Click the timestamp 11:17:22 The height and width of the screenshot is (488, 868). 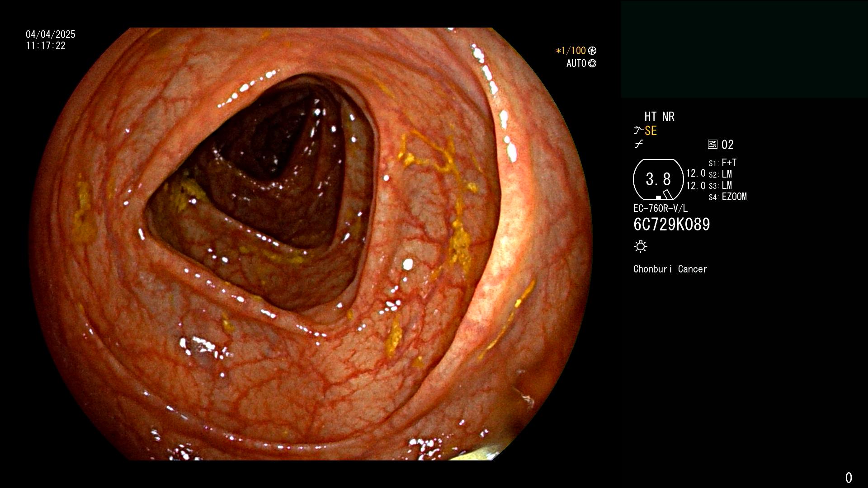tap(46, 46)
